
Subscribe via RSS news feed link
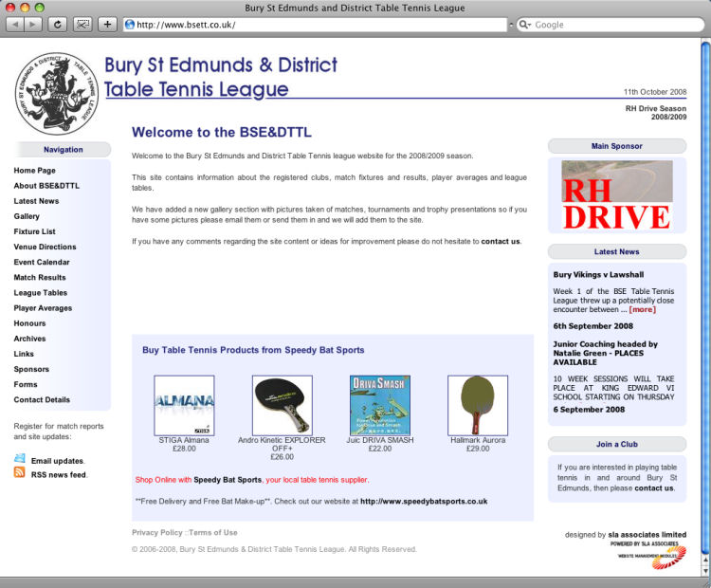[59, 475]
